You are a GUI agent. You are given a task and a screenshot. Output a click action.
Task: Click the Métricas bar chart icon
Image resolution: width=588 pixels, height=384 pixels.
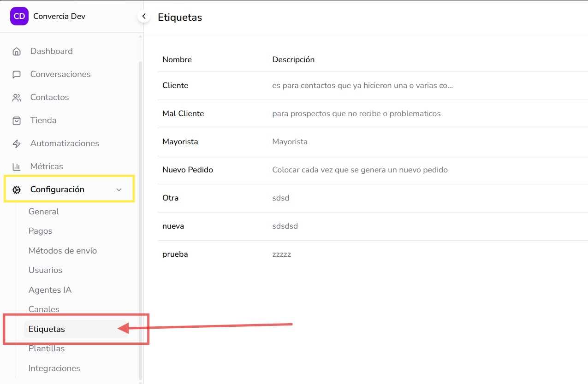coord(17,166)
